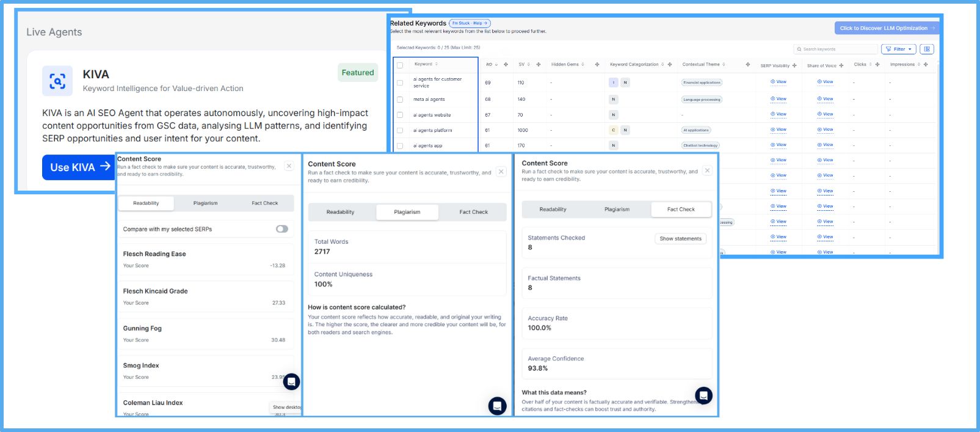Screen dimensions: 980x432
Task: Select Plagiarism tab in the Readability panel
Action: tap(205, 203)
